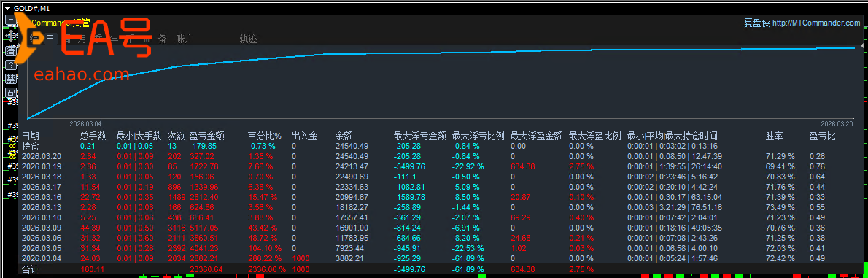The image size is (868, 278).
Task: Click the trade count 3116
Action: (x=177, y=228)
